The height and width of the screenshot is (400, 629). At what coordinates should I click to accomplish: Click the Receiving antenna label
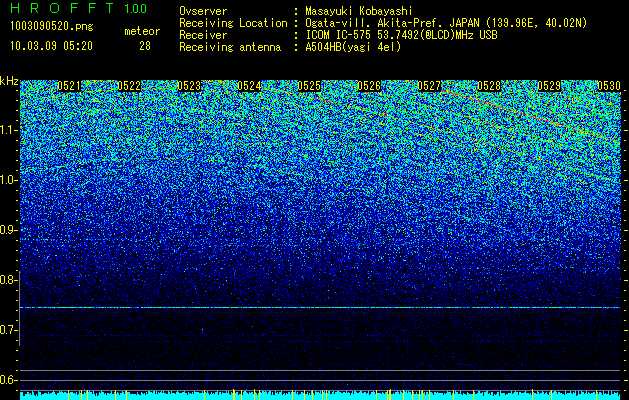tap(230, 47)
